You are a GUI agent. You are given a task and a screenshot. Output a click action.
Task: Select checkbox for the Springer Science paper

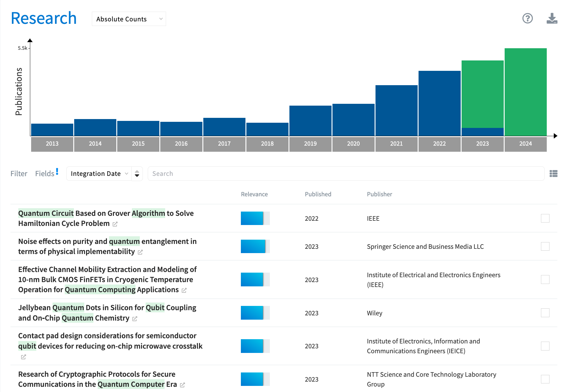(x=545, y=246)
